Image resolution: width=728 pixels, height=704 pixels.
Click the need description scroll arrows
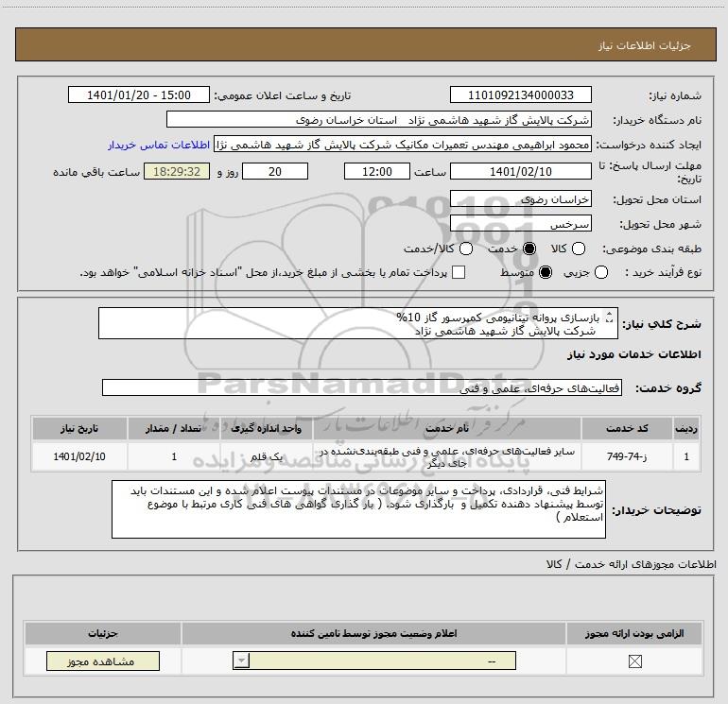[x=609, y=318]
